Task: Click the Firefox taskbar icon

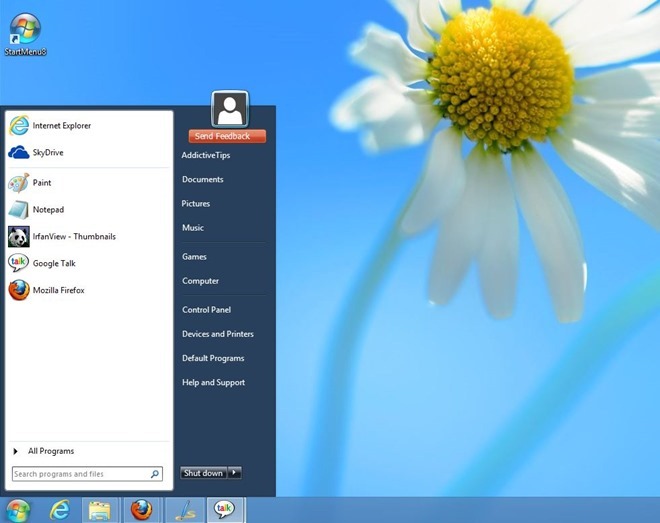Action: coord(141,510)
